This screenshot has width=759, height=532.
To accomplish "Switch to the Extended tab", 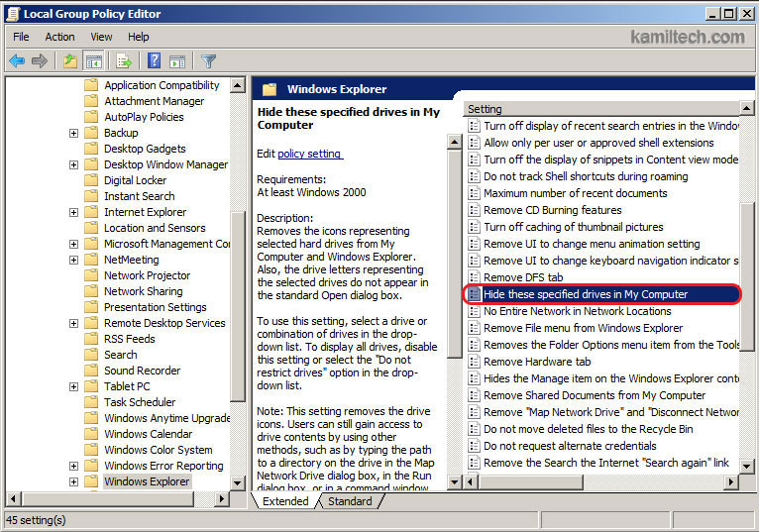I will point(285,501).
